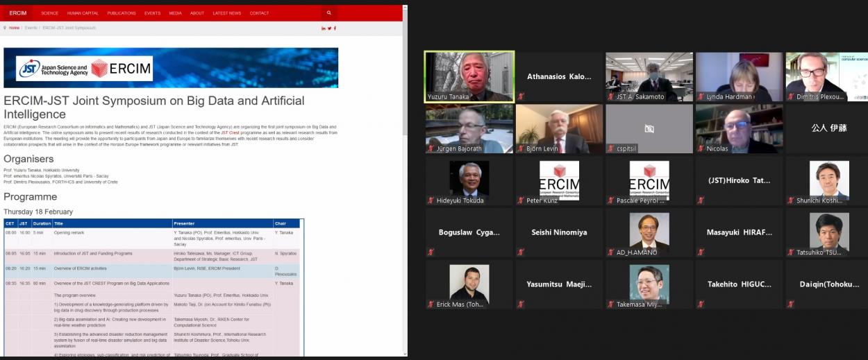Click muted mic icon on Pascale Peyrol tile
Viewport: 868px width, 360px height.
pos(611,200)
